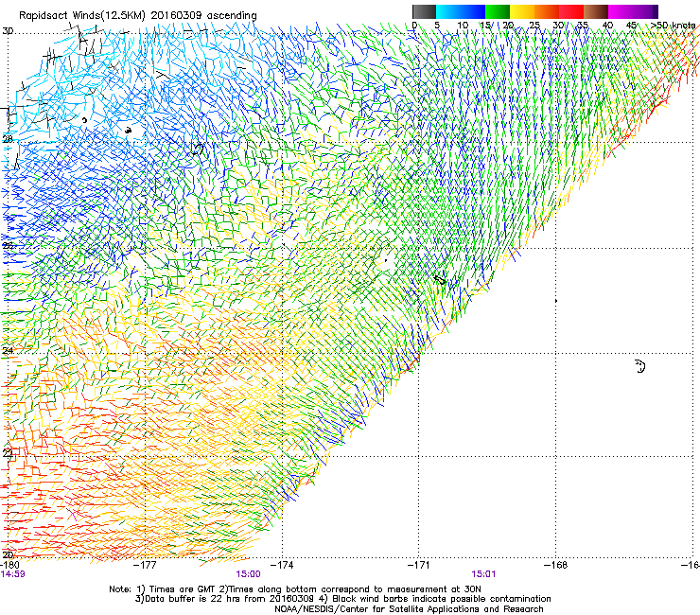Click the orange 25-30 knots color segment
The image size is (700, 615).
(547, 11)
